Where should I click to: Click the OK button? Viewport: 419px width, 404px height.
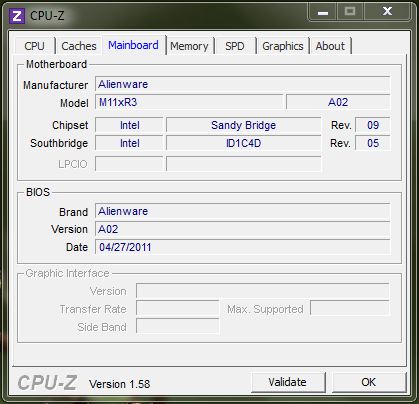(369, 382)
